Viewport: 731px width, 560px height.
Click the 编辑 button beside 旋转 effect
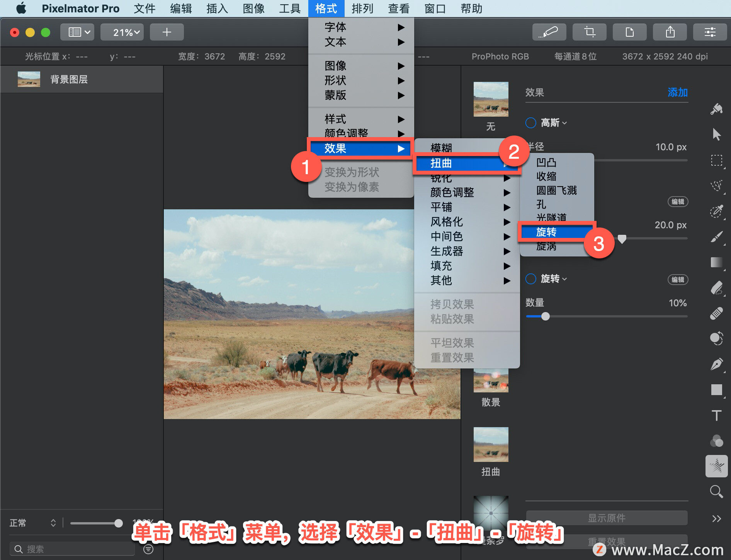tap(678, 279)
